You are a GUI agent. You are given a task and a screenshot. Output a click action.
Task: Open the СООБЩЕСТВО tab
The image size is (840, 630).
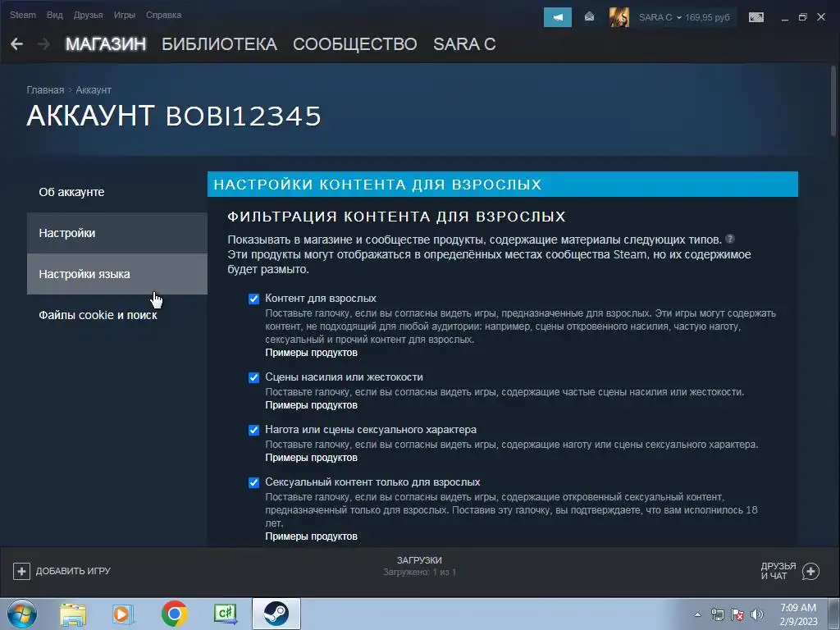(354, 44)
